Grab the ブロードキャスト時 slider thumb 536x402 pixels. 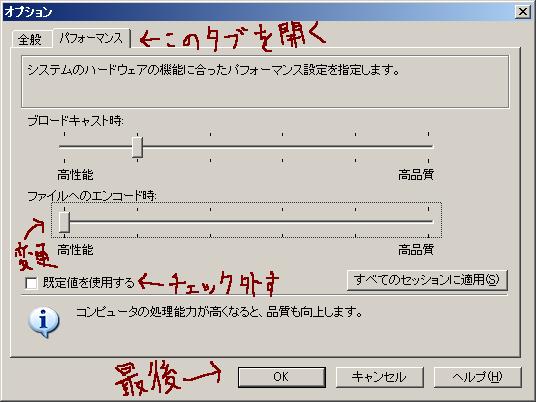point(137,147)
